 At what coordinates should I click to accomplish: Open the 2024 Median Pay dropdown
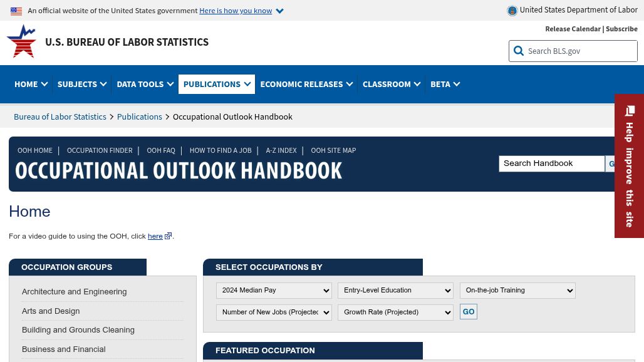tap(274, 291)
